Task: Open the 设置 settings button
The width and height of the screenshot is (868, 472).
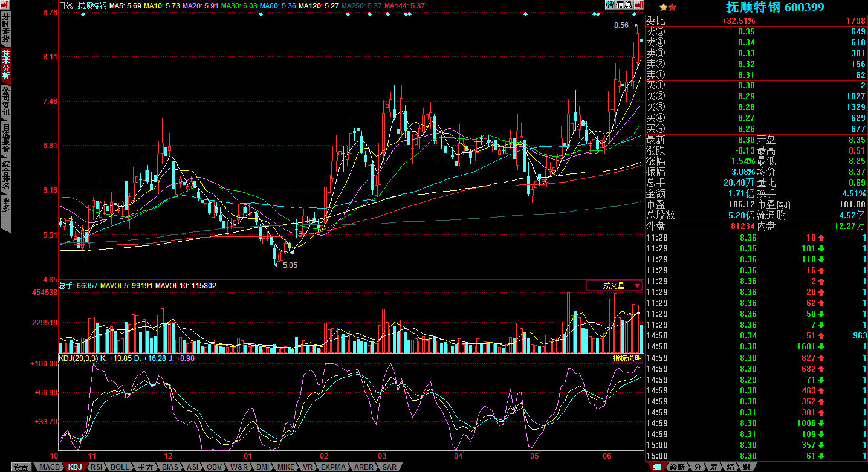Action: [x=21, y=467]
